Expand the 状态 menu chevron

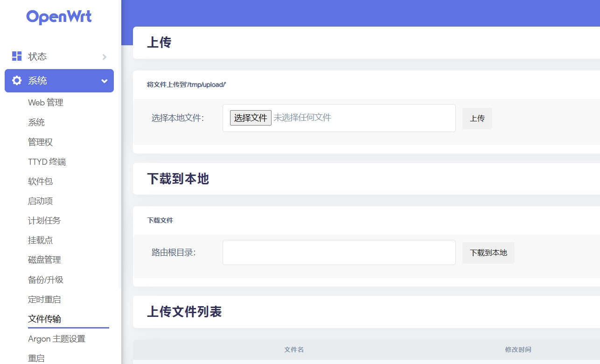coord(105,57)
